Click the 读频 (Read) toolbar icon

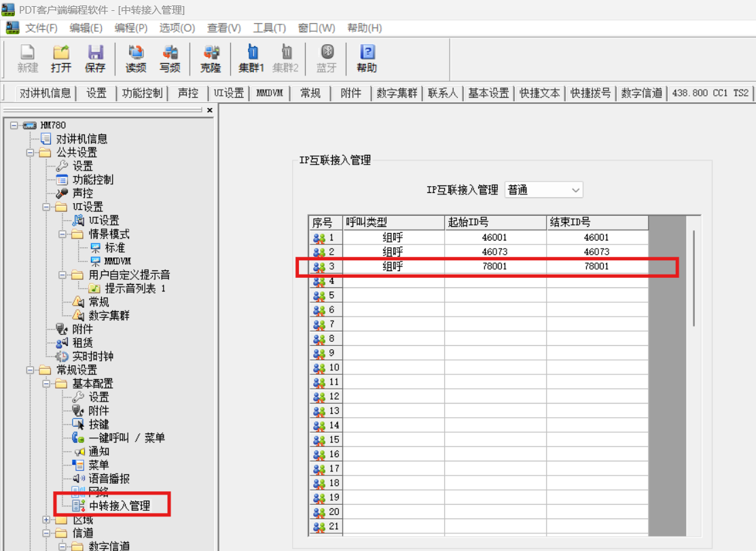(136, 58)
